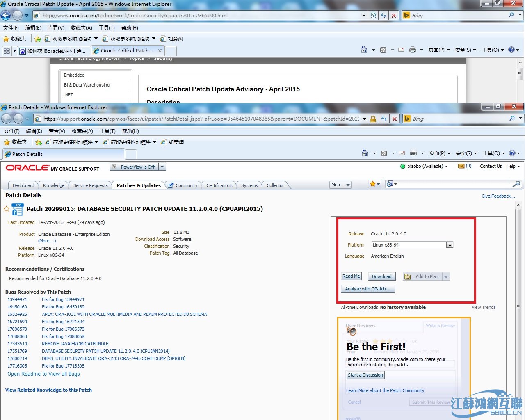
Task: Click the Read Me button
Action: tap(351, 276)
